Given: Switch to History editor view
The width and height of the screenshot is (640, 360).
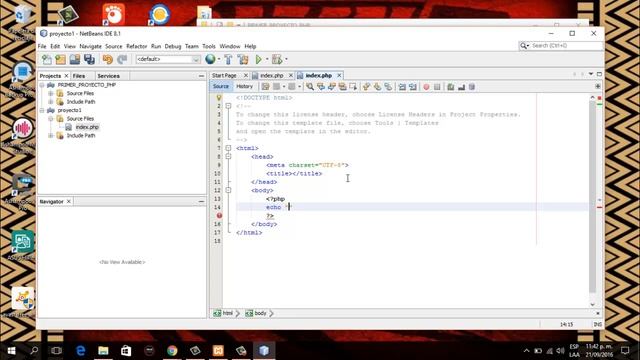Looking at the screenshot, I should (244, 87).
